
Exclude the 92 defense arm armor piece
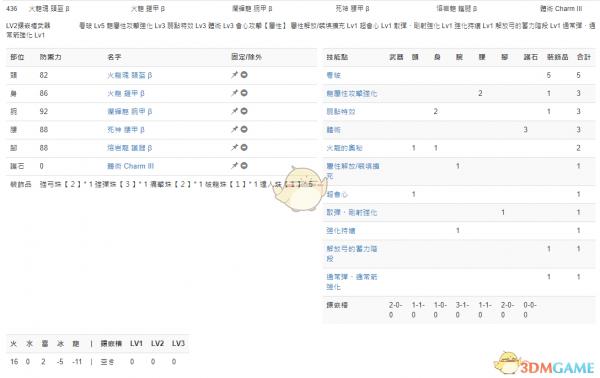pos(244,111)
